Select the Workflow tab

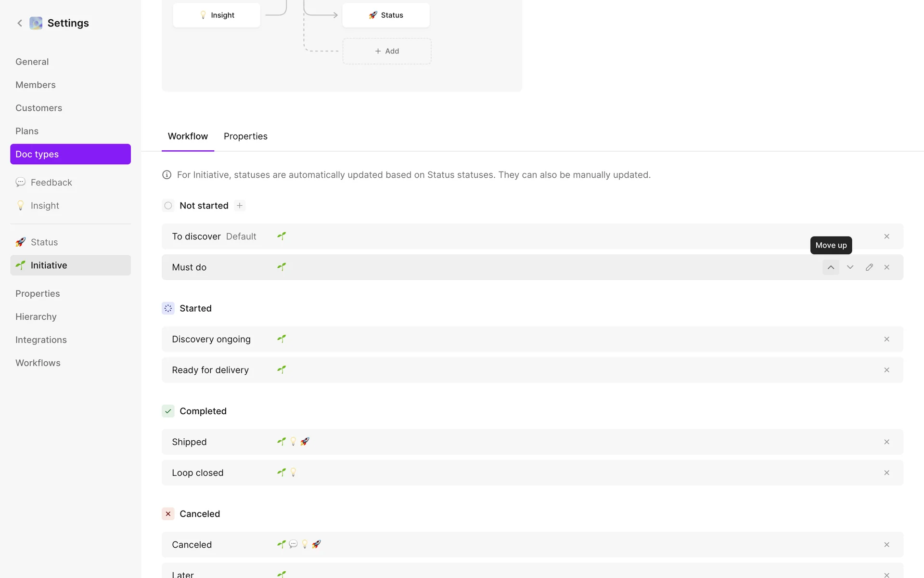coord(188,136)
